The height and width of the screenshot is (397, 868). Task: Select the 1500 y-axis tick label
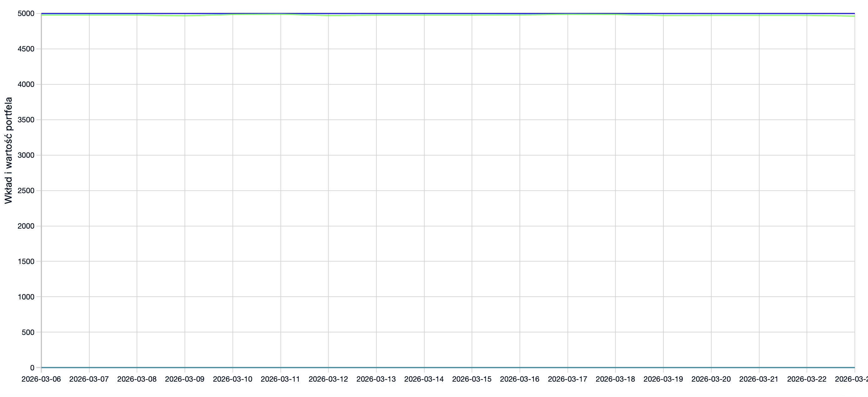pyautogui.click(x=26, y=262)
